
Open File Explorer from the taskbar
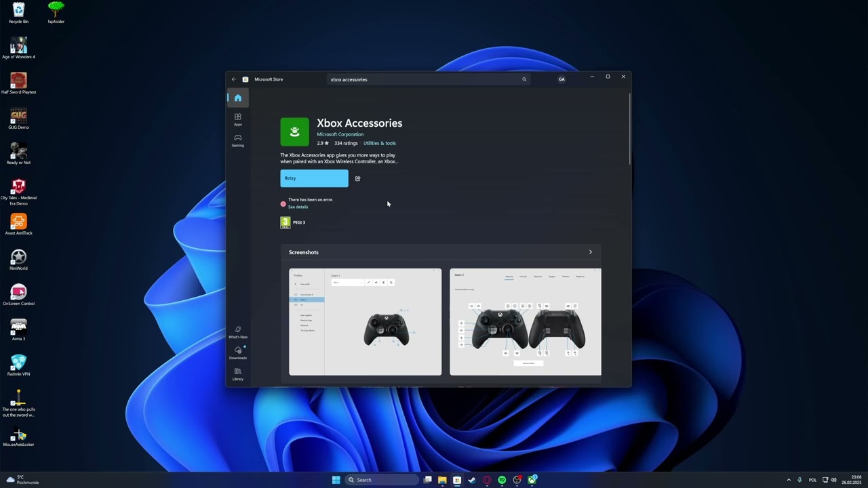coord(442,480)
